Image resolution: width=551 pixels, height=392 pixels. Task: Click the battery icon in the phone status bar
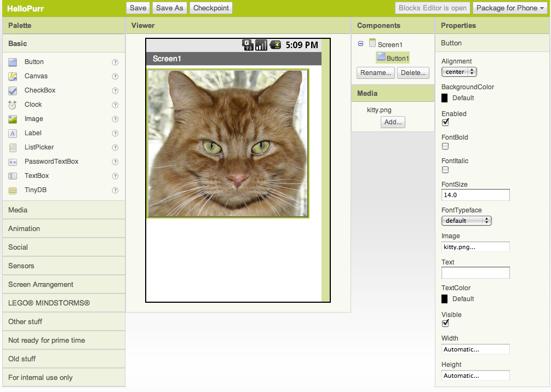[x=275, y=45]
